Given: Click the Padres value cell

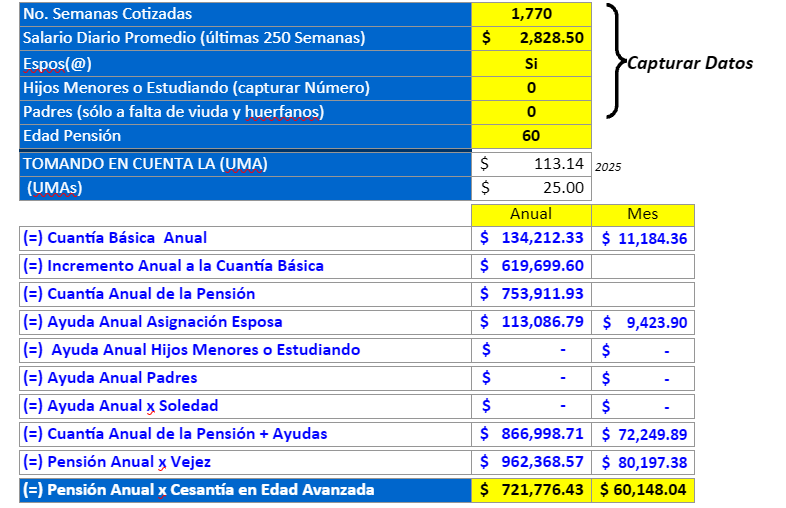Looking at the screenshot, I should [531, 112].
